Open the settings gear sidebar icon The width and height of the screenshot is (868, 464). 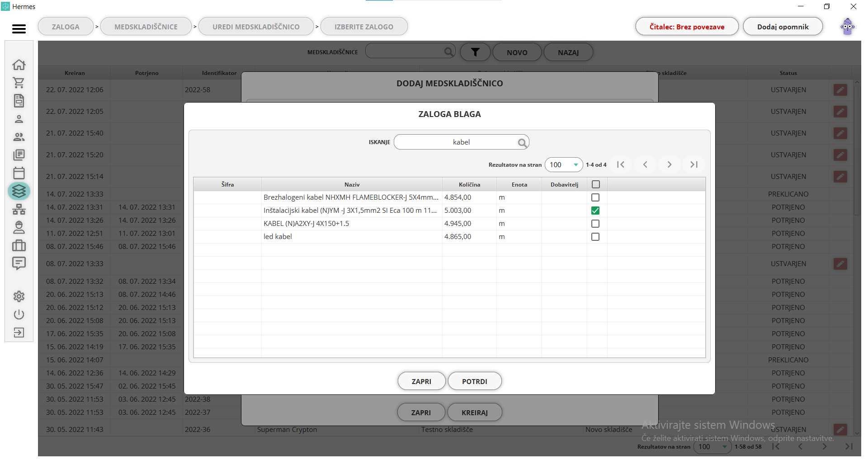tap(19, 296)
